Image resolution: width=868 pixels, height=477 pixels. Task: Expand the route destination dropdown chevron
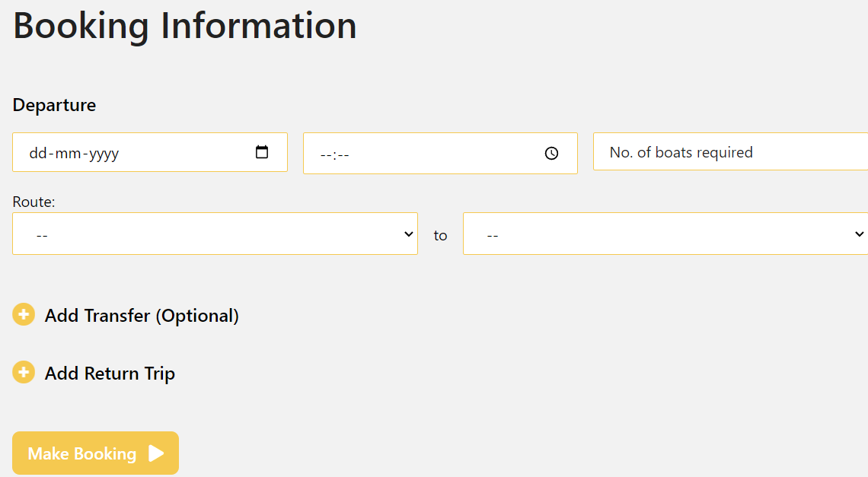[860, 234]
